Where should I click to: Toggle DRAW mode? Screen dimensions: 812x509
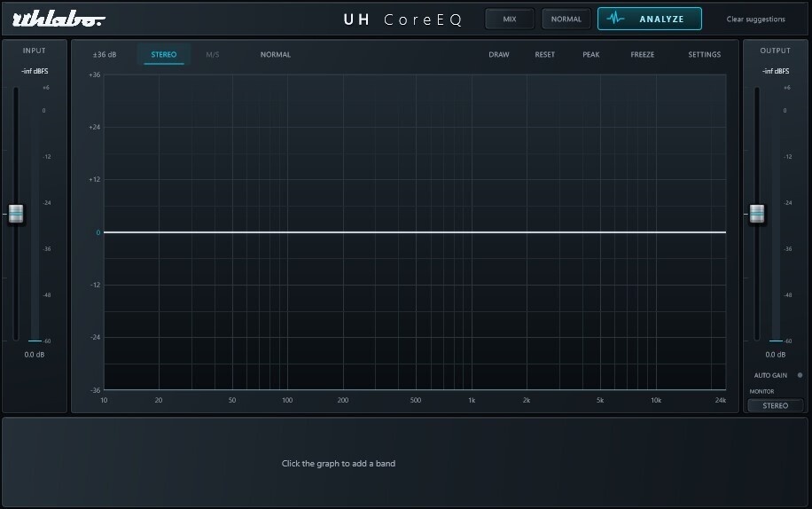coord(499,54)
